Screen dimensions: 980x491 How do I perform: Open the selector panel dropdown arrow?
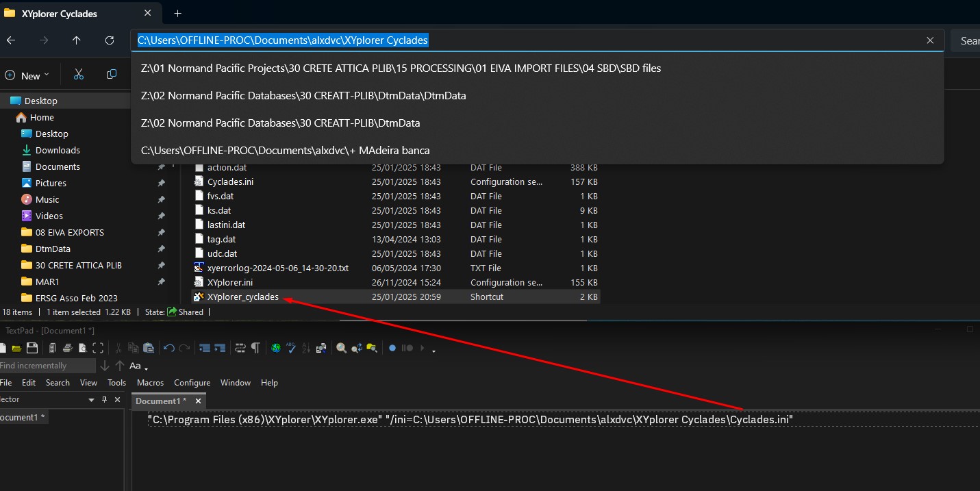pyautogui.click(x=91, y=400)
